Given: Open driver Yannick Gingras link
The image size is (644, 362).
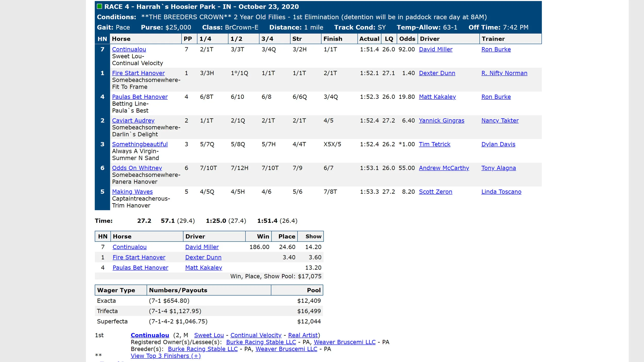Looking at the screenshot, I should tap(441, 120).
